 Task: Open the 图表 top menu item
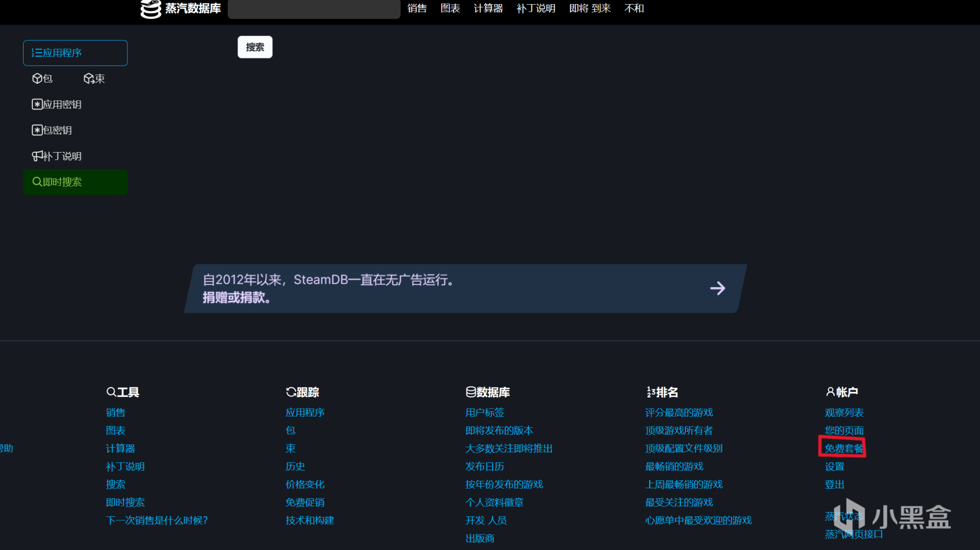click(x=450, y=8)
